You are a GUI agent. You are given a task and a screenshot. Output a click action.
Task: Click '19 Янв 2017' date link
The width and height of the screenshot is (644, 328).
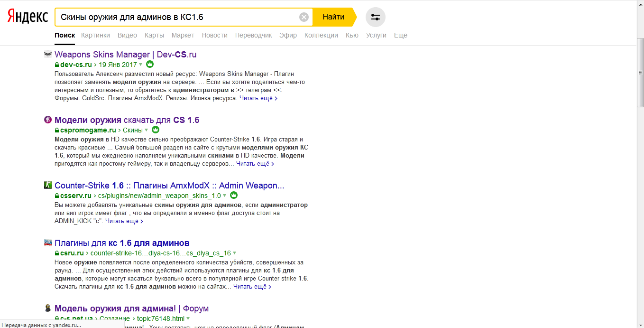tap(118, 65)
